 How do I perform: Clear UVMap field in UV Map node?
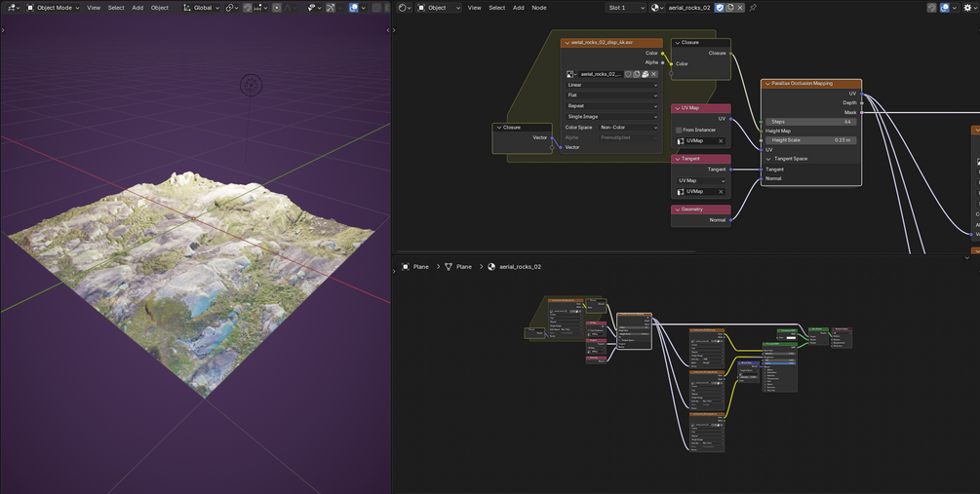[x=721, y=141]
